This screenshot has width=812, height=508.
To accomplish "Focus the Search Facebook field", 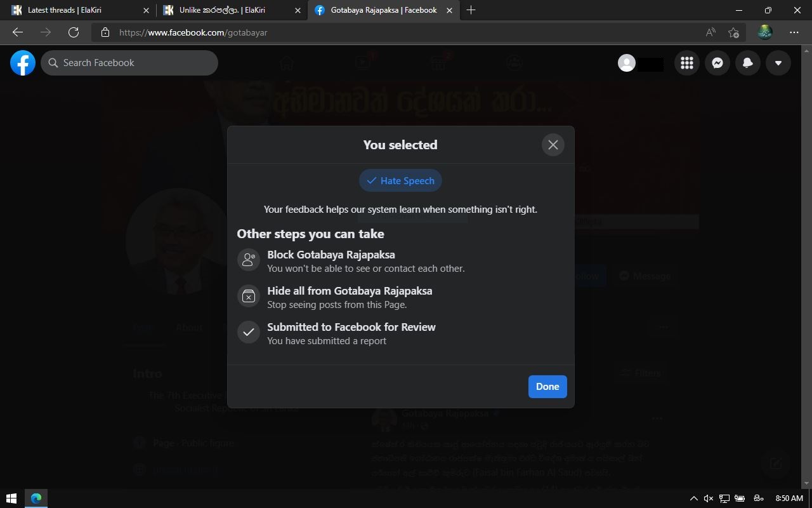I will (129, 63).
